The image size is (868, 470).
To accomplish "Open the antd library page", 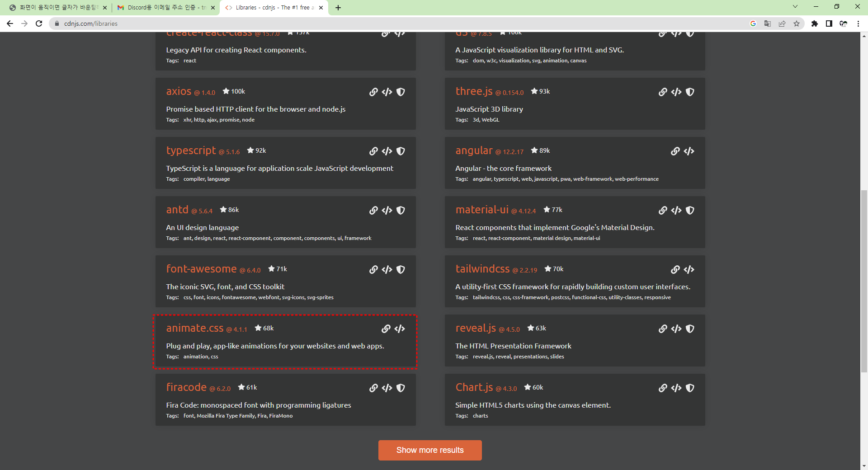I will click(x=177, y=210).
